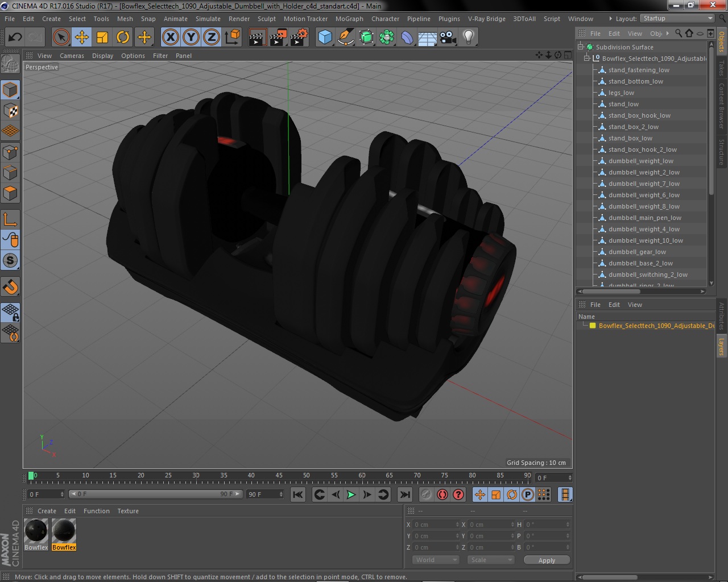This screenshot has height=582, width=728.
Task: Select the Live Selection tool
Action: tap(61, 38)
